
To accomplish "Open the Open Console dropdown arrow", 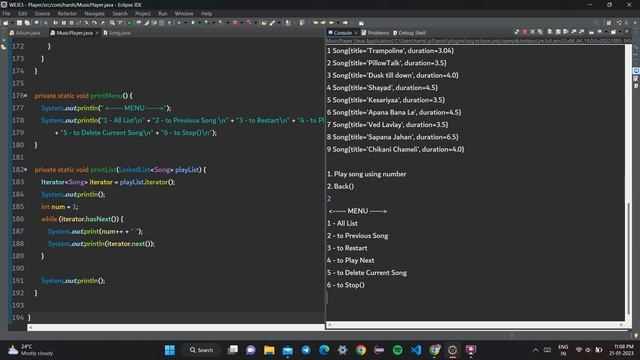I will pos(620,31).
